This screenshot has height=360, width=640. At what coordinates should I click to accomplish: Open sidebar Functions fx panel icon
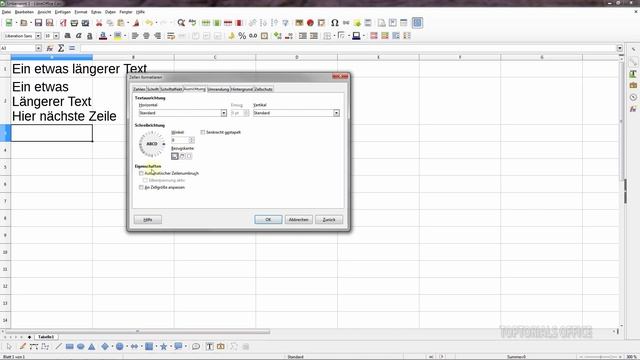[633, 109]
